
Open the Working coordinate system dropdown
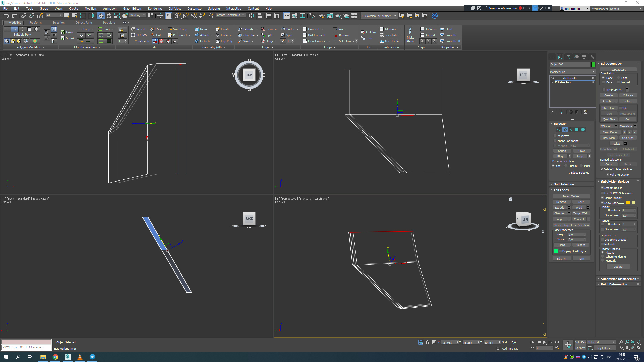(137, 15)
